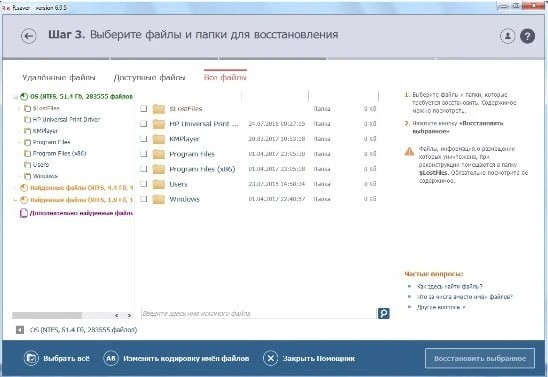Viewport: 548px width, 377px height.
Task: Check the Program Files (x86) list checkbox
Action: [144, 169]
